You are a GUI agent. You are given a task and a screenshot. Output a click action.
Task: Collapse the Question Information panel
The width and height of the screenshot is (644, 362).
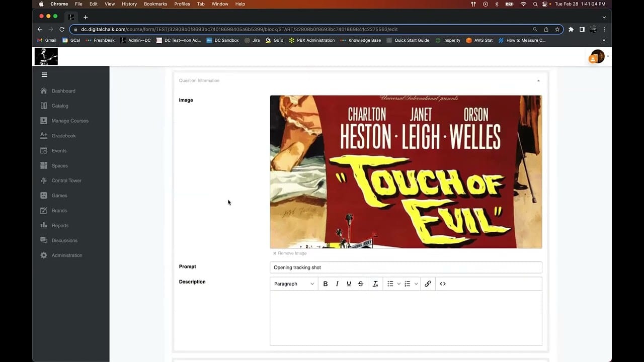pos(538,80)
